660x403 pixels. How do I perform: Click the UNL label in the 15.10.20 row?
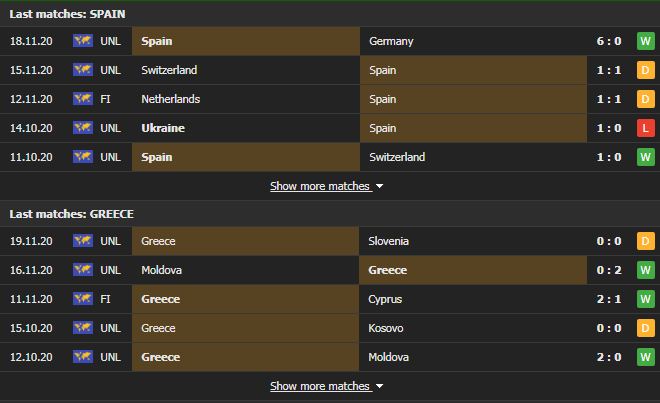[x=111, y=328]
